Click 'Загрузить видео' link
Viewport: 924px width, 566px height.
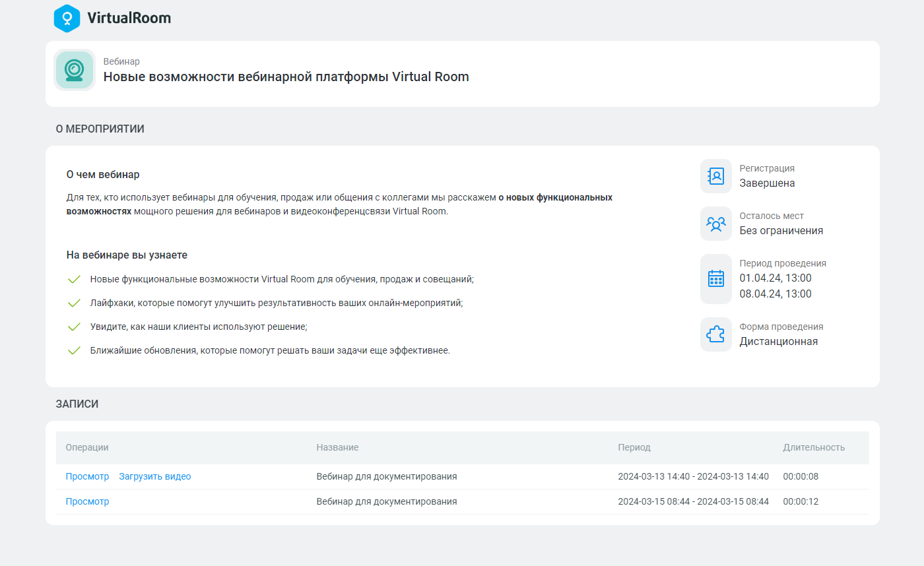(155, 476)
